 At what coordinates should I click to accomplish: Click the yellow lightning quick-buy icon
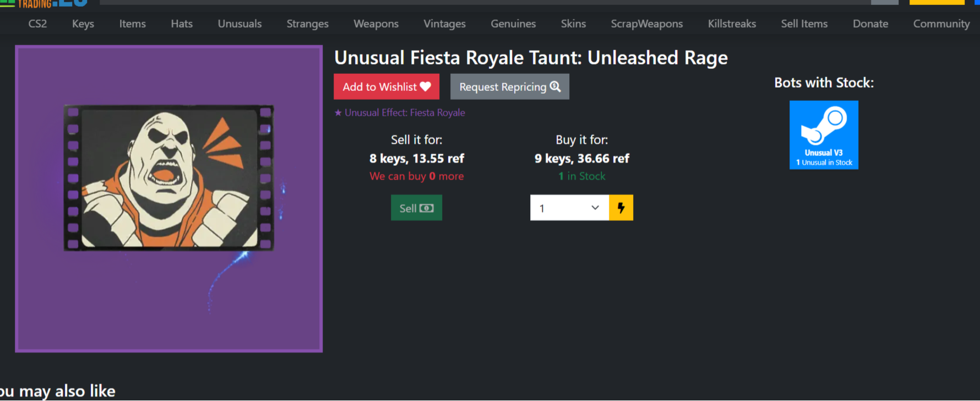point(621,208)
